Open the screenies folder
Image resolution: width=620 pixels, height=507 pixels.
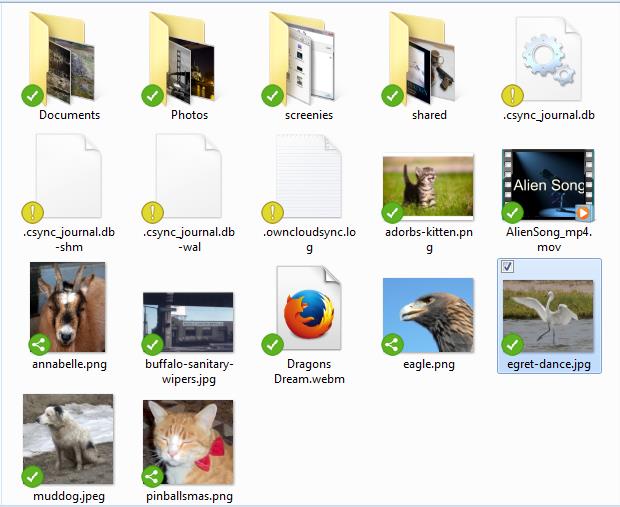(308, 58)
